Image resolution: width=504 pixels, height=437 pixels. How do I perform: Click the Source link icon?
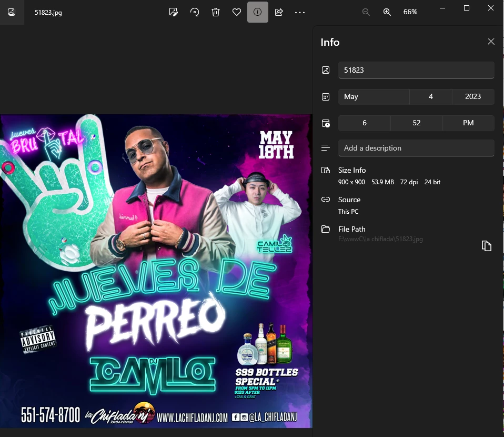click(x=326, y=200)
